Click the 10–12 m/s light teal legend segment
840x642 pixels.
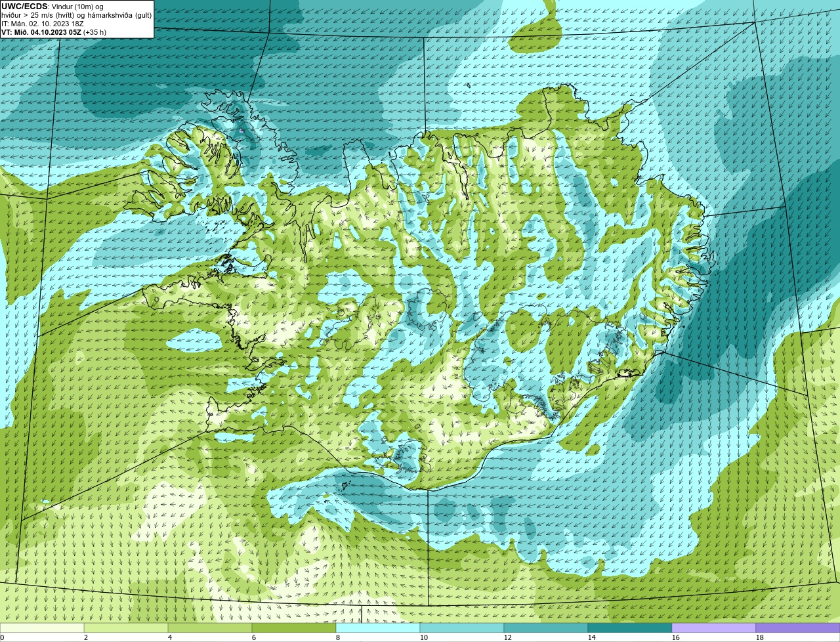(462, 628)
